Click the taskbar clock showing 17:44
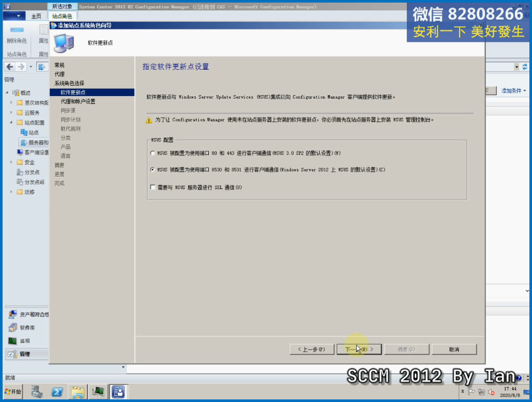Viewport: 532px width, 402px height. click(510, 392)
